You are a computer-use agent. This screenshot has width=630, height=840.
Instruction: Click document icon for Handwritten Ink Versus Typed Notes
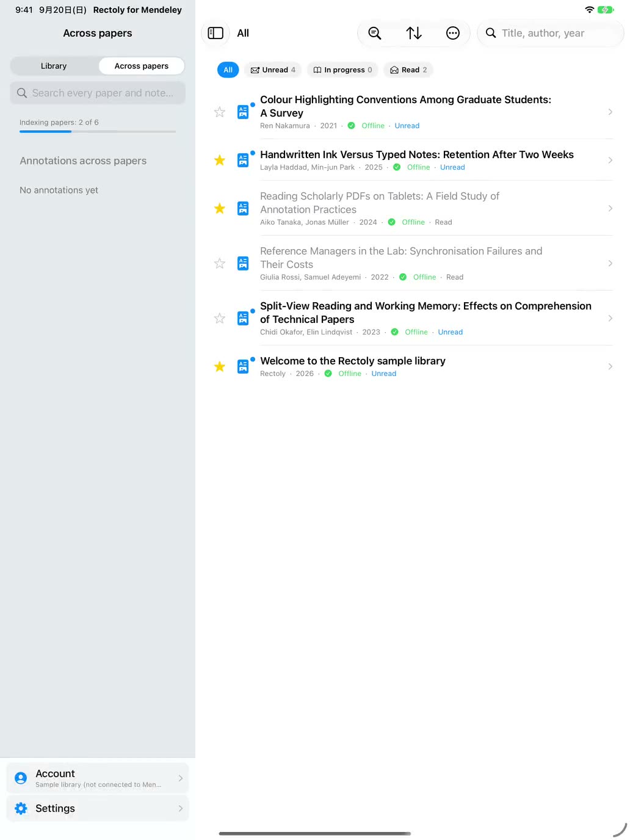pyautogui.click(x=243, y=161)
